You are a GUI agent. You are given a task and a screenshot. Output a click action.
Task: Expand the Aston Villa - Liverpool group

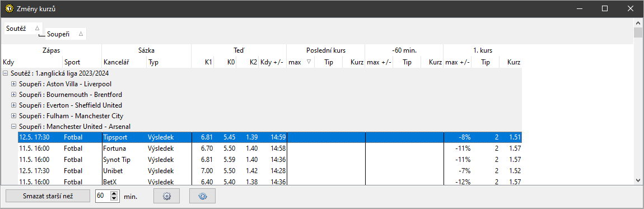[13, 83]
